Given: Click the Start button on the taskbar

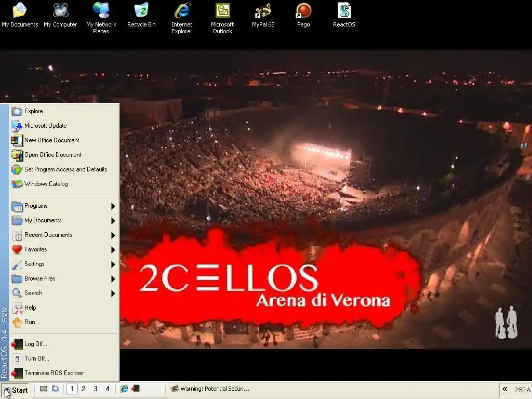Looking at the screenshot, I should (x=16, y=390).
